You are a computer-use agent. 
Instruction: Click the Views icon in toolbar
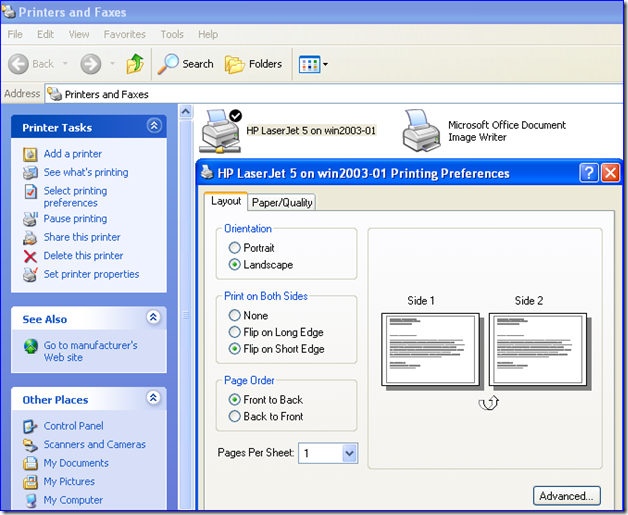[x=310, y=64]
